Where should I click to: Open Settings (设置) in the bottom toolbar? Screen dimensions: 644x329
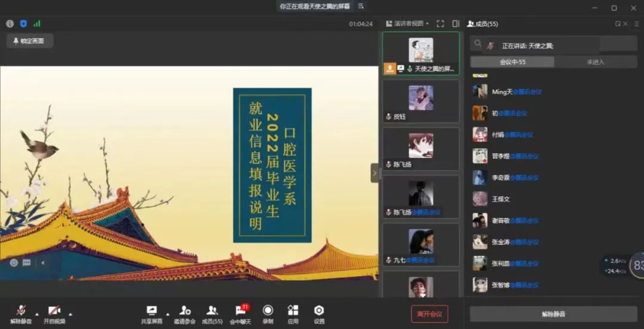[x=319, y=311]
